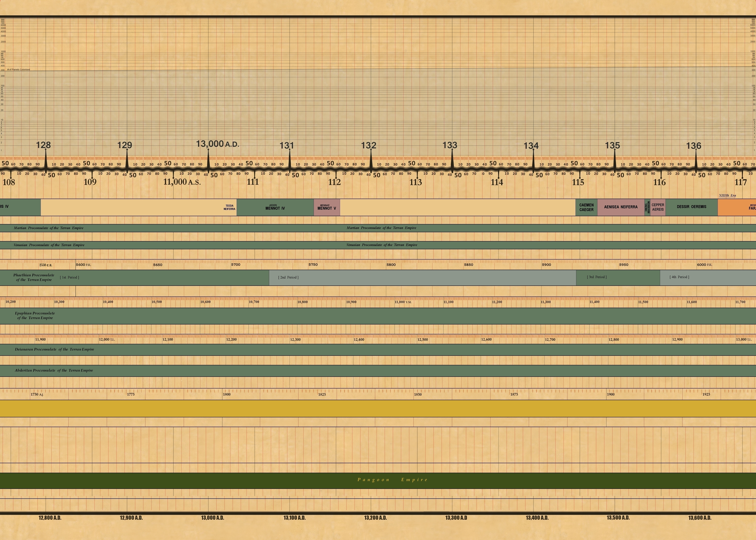Select the CEPPER AEREIS reign block
This screenshot has height=540, width=756.
pos(658,208)
